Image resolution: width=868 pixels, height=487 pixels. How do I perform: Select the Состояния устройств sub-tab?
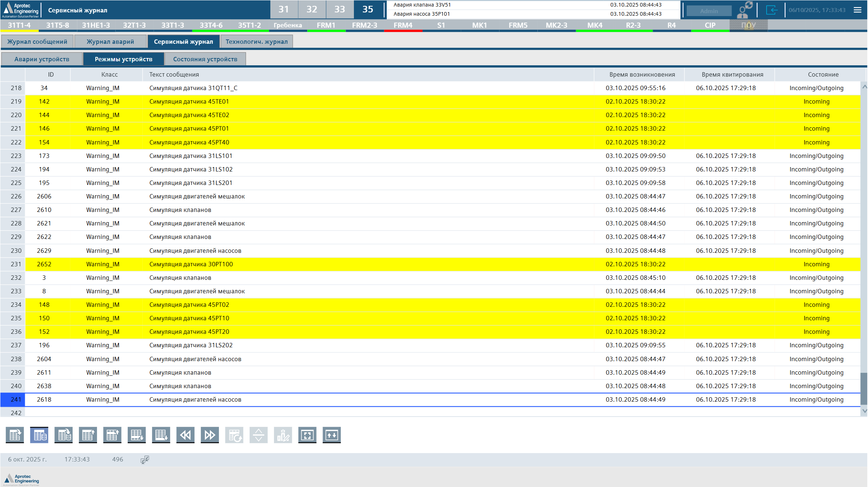205,59
